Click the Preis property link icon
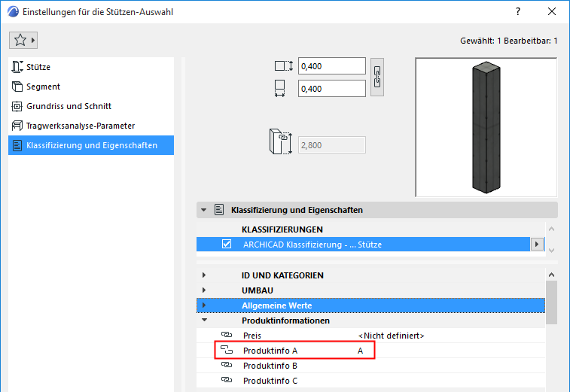The image size is (570, 392). point(227,335)
